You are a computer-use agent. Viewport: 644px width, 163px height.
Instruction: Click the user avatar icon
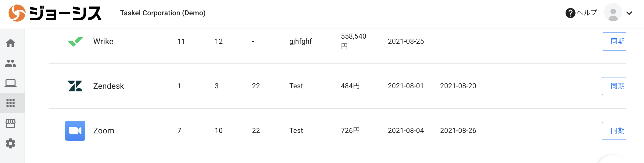pos(613,13)
